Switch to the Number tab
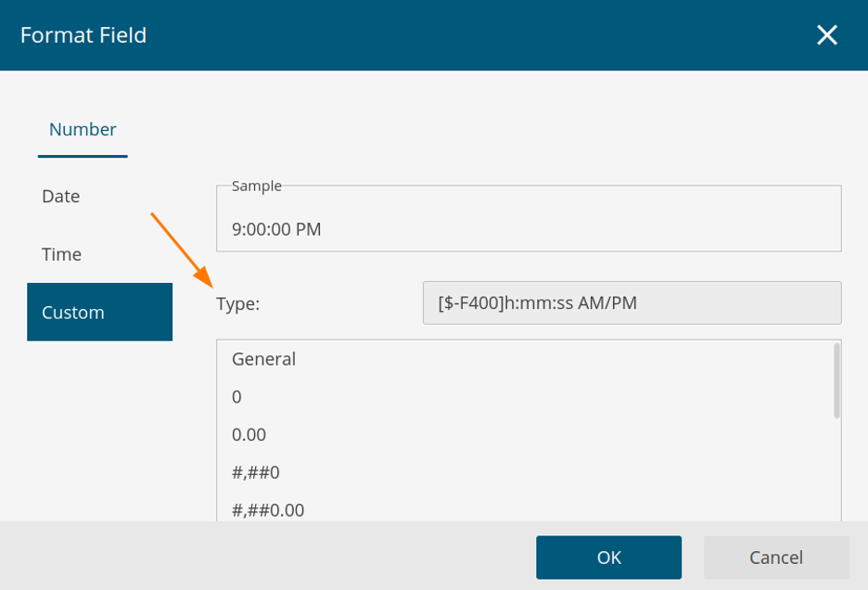The width and height of the screenshot is (868, 590). [x=83, y=130]
